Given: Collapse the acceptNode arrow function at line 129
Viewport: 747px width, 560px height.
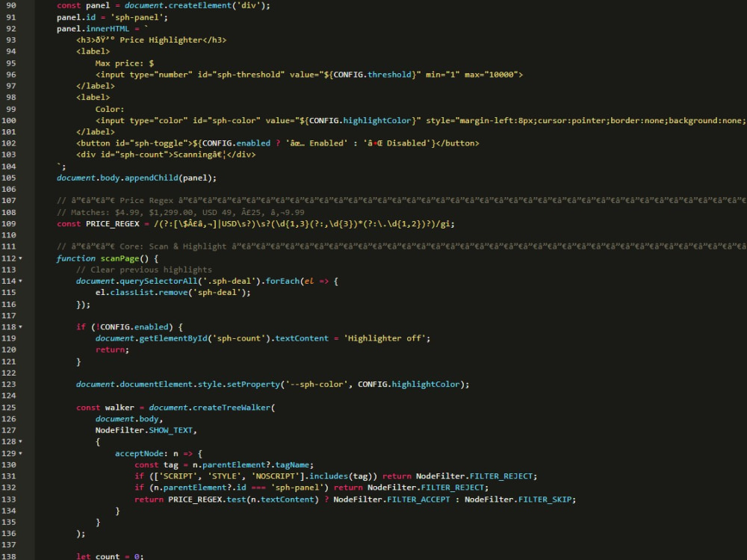Looking at the screenshot, I should click(x=20, y=453).
